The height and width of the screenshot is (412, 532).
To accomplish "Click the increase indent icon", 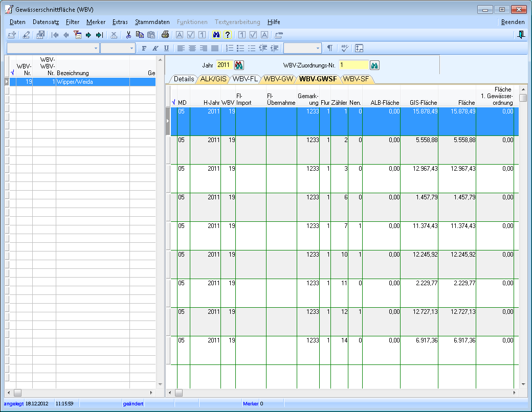I will coord(275,48).
